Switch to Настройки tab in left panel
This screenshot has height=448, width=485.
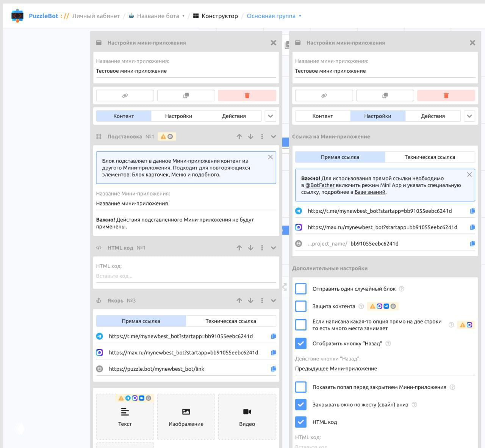coord(178,116)
